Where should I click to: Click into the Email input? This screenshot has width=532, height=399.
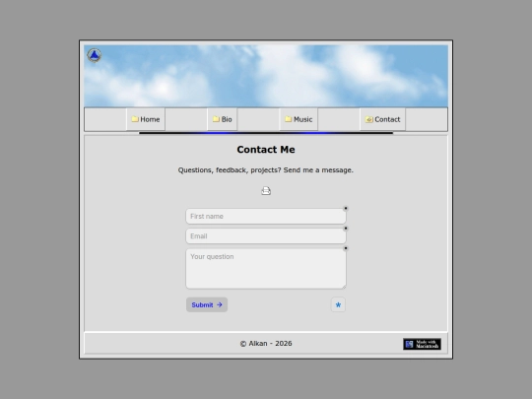[x=266, y=235]
